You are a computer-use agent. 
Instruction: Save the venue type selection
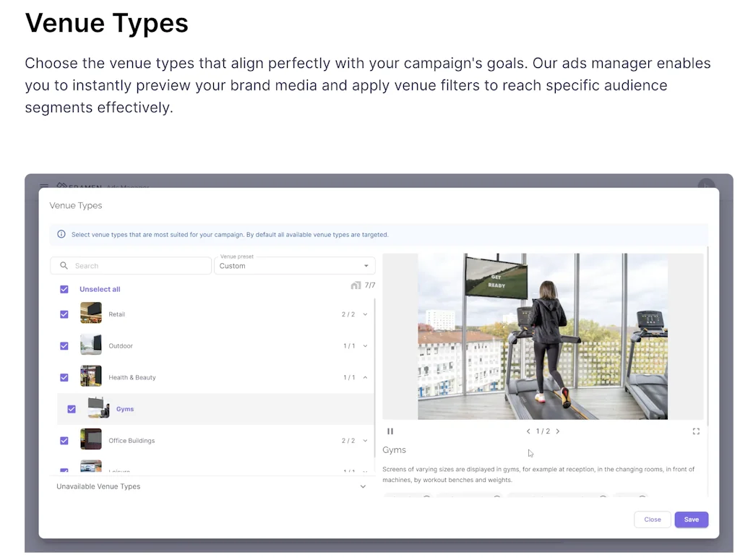coord(691,520)
